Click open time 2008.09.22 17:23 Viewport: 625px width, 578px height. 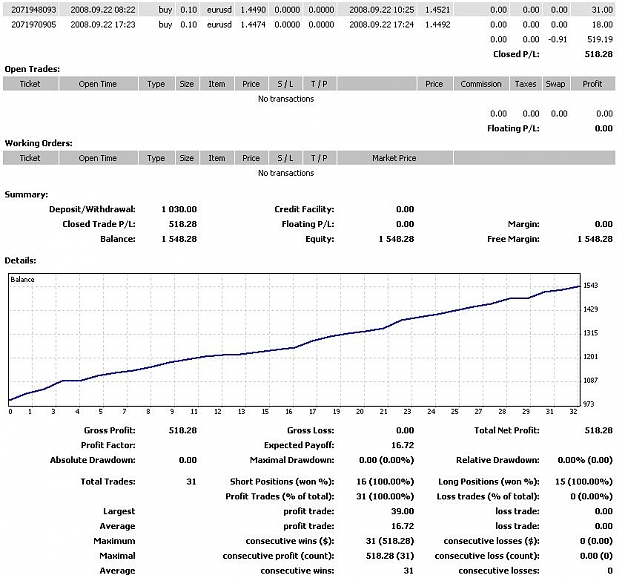click(103, 25)
